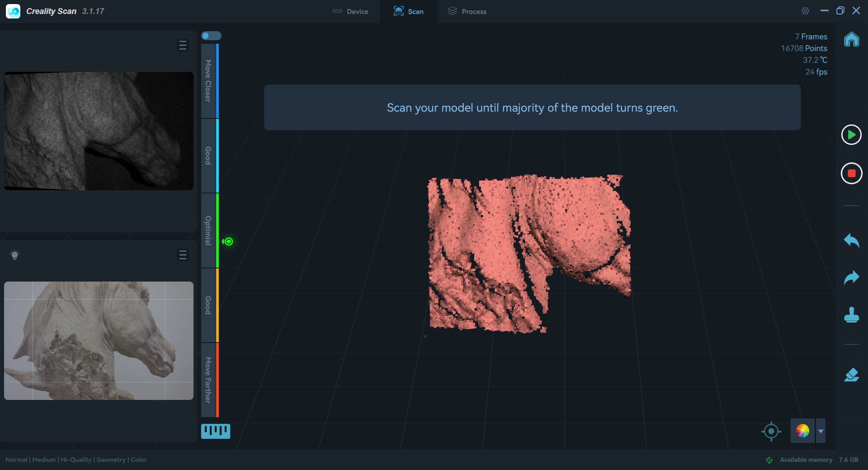Select the eraser tool on the right sidebar
This screenshot has height=470, width=868.
click(x=852, y=375)
